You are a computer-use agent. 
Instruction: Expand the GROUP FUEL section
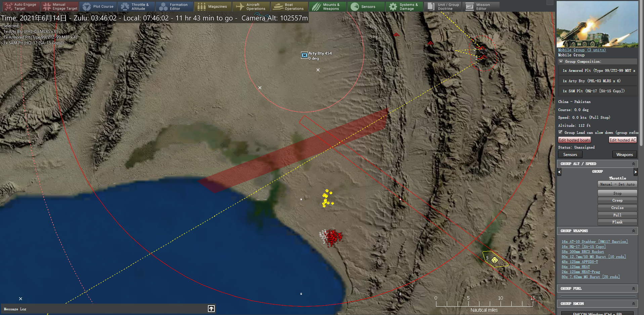(x=634, y=288)
